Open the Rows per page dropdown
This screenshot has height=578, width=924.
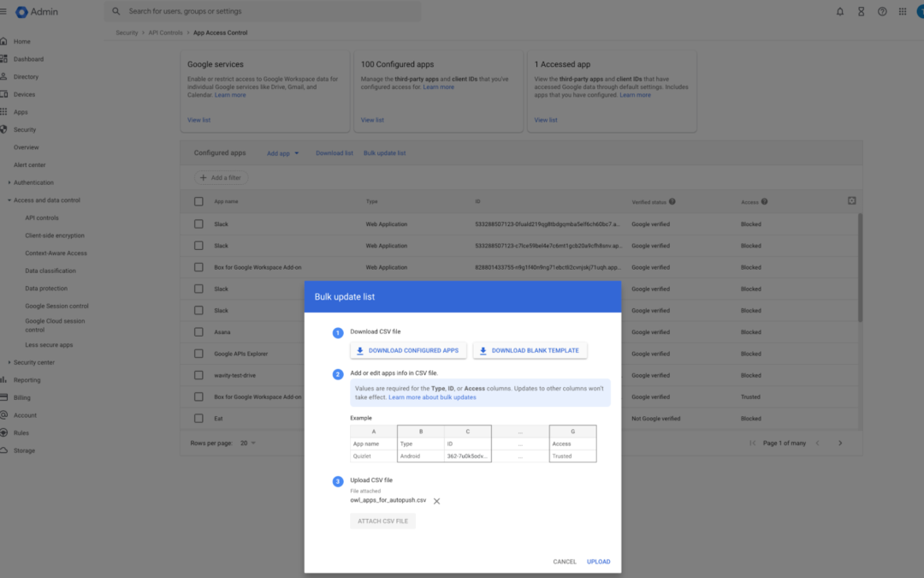pyautogui.click(x=248, y=443)
